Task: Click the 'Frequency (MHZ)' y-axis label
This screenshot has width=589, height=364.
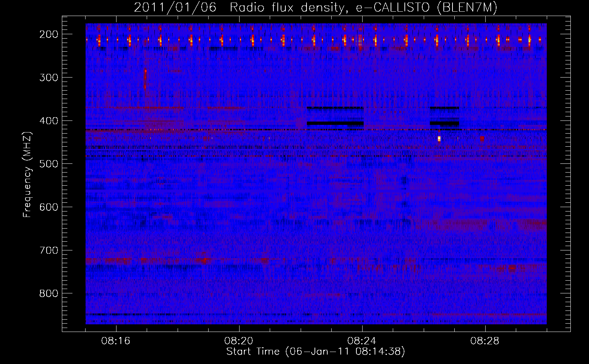Action: (28, 174)
